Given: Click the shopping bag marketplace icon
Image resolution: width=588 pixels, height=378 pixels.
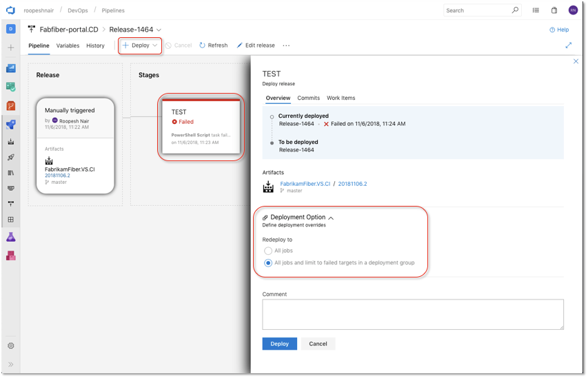Looking at the screenshot, I should pos(554,10).
